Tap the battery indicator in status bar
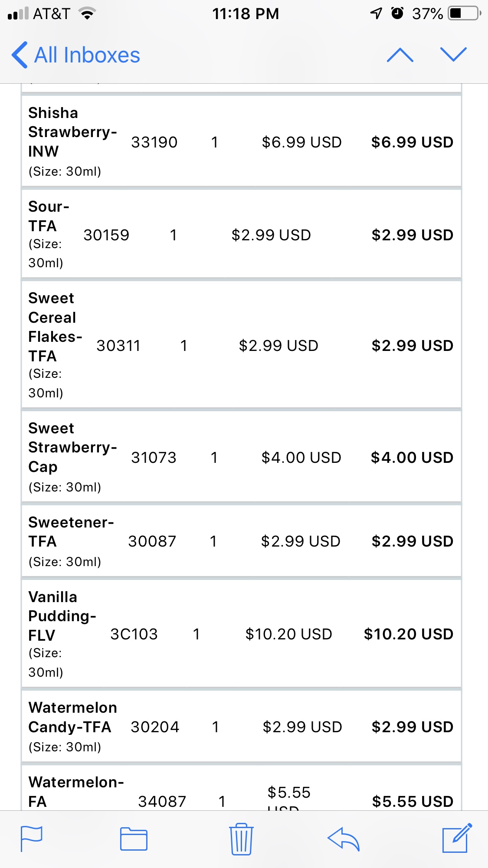The height and width of the screenshot is (868, 488). point(464,13)
